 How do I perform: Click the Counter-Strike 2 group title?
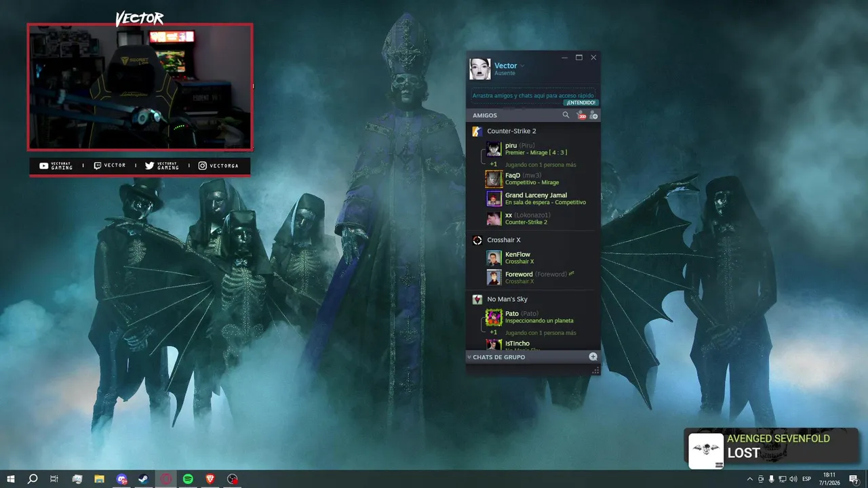[511, 131]
